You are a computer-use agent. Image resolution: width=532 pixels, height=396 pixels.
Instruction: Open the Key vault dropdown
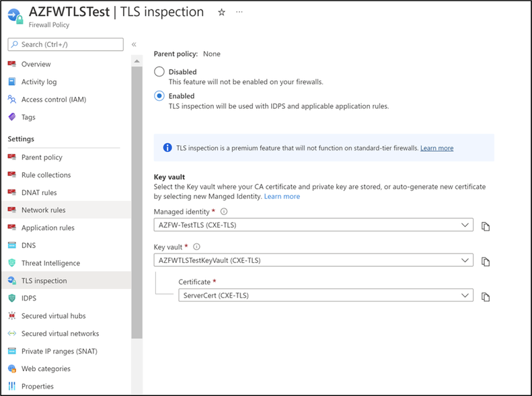click(313, 260)
